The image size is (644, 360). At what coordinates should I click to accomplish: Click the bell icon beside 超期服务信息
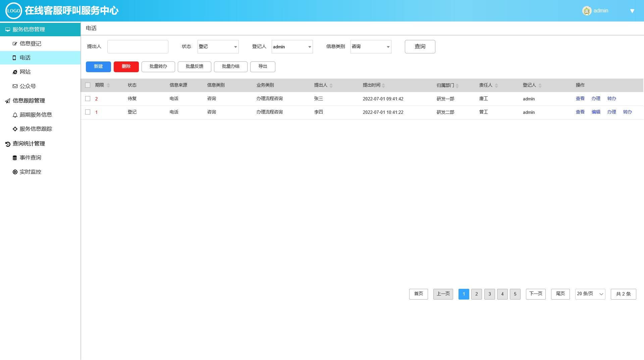[15, 115]
